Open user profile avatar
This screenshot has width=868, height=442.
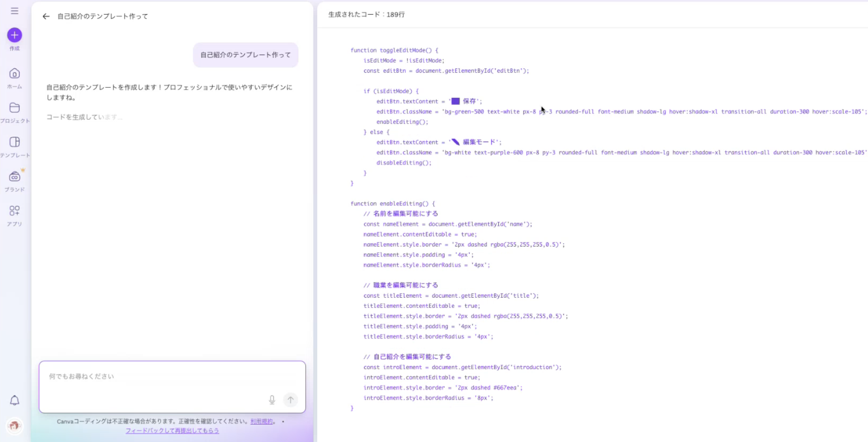14,426
